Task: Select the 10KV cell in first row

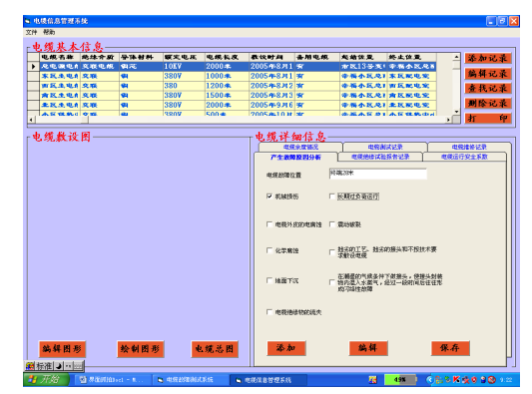Action: click(x=184, y=67)
